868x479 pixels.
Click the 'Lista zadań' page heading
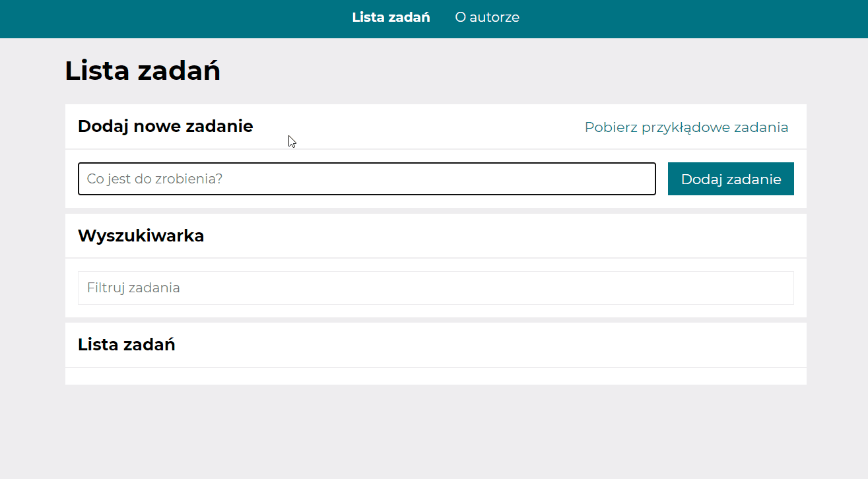point(142,71)
